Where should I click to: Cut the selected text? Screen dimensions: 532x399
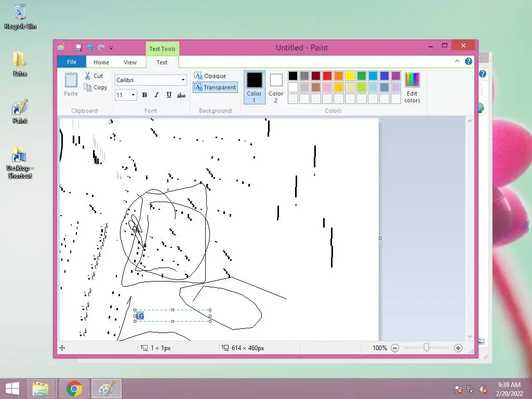94,76
